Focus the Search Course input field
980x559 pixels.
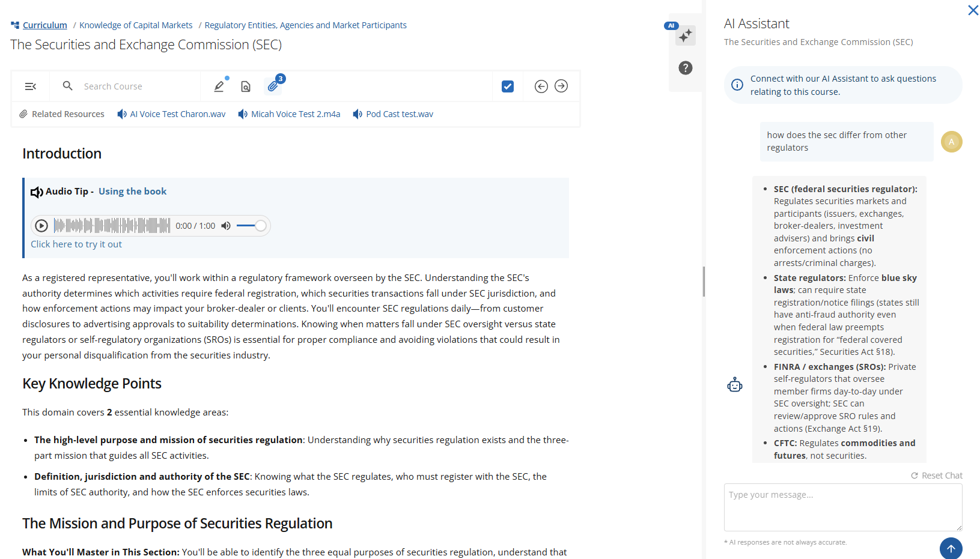click(138, 86)
